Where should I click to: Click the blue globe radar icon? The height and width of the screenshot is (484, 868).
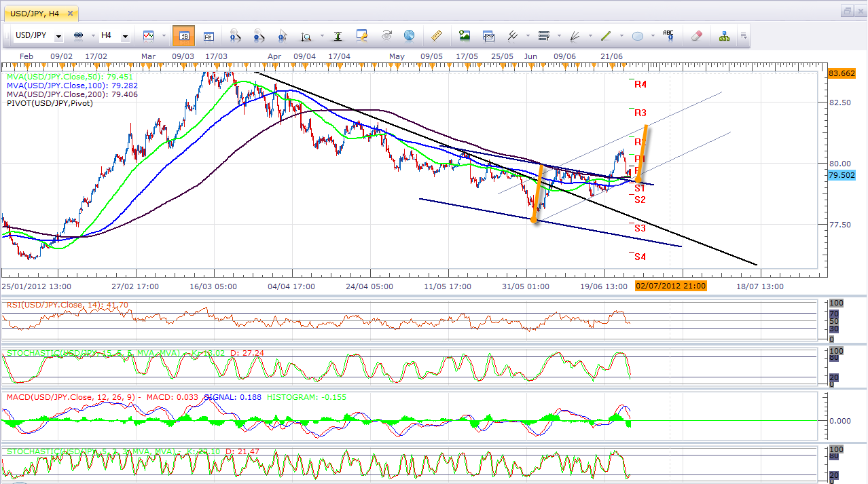click(x=409, y=35)
